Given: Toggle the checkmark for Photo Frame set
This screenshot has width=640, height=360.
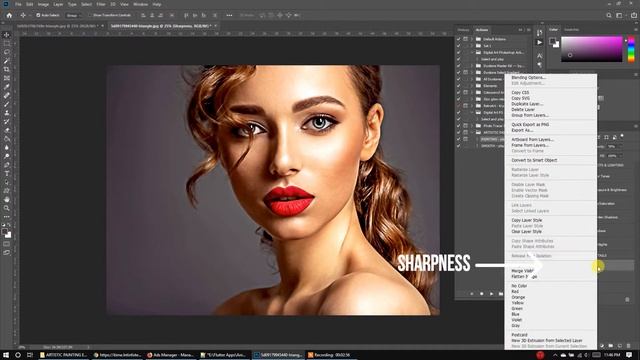Looking at the screenshot, I should point(459,126).
